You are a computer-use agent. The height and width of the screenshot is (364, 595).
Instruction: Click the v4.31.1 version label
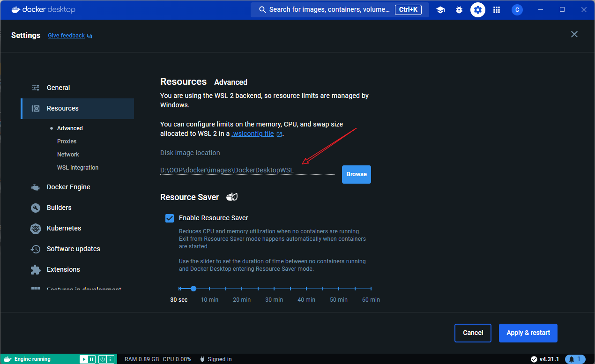click(549, 359)
